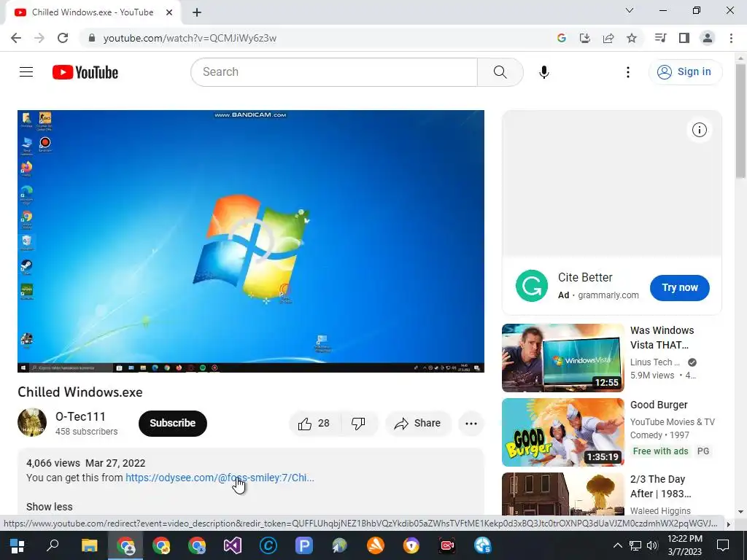Open the taskbar clock 12:22 PM
The width and height of the screenshot is (747, 560).
[x=684, y=545]
